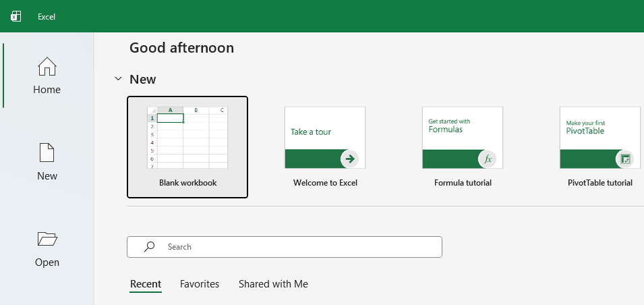Open the New page from sidebar
Image resolution: width=644 pixels, height=305 pixels.
coord(47,162)
